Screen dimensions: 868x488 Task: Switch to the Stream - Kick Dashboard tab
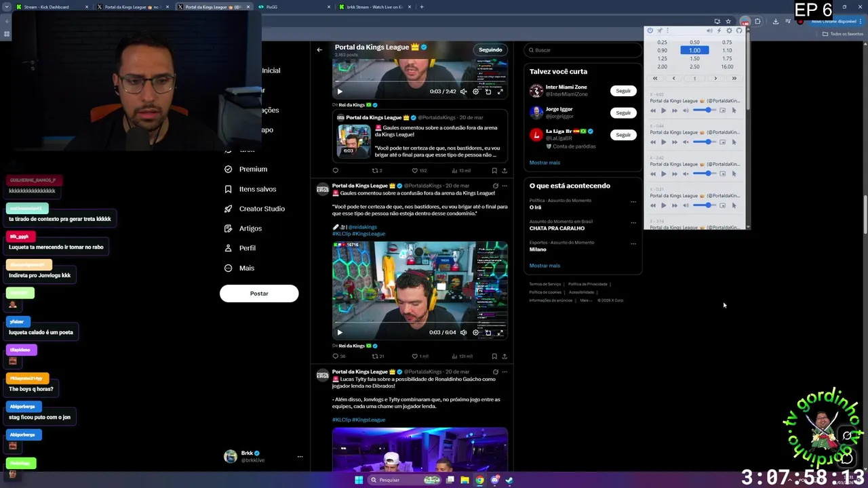[52, 7]
